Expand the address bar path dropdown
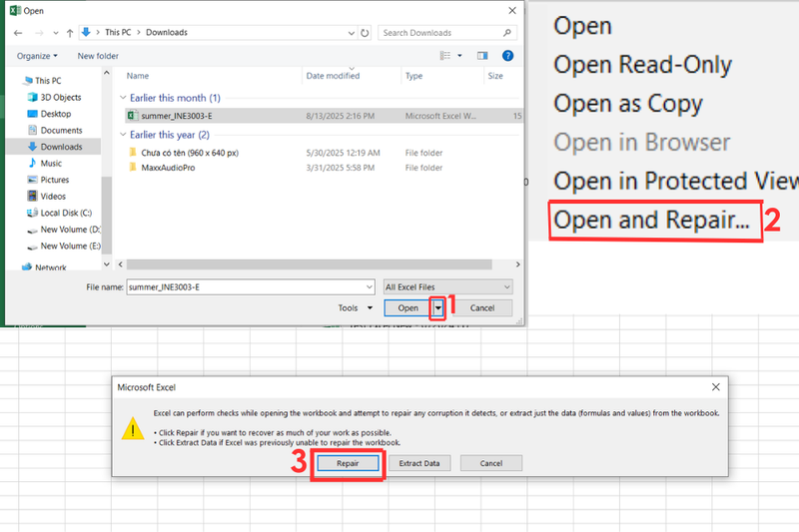The image size is (799, 532). click(x=352, y=33)
